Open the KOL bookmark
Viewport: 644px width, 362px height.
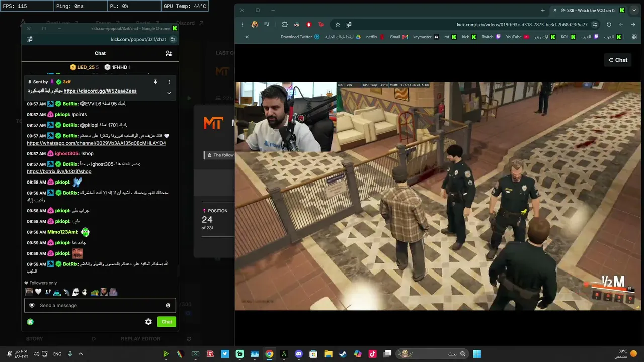pos(568,37)
